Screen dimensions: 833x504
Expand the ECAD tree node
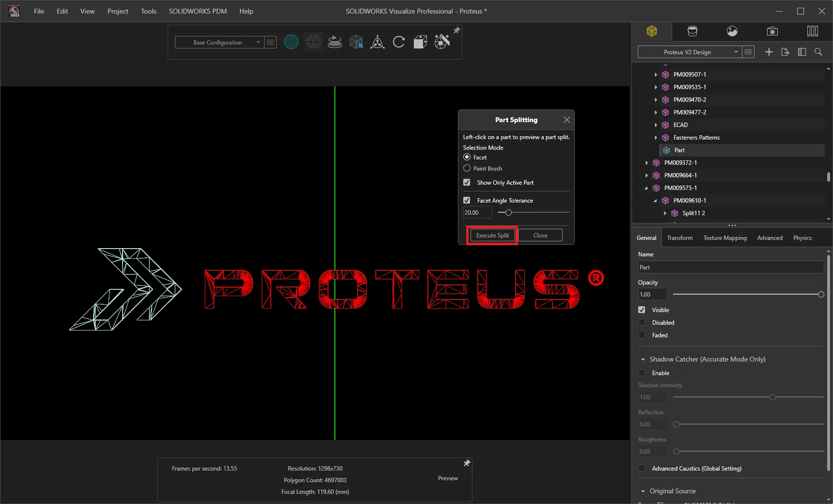tap(656, 125)
